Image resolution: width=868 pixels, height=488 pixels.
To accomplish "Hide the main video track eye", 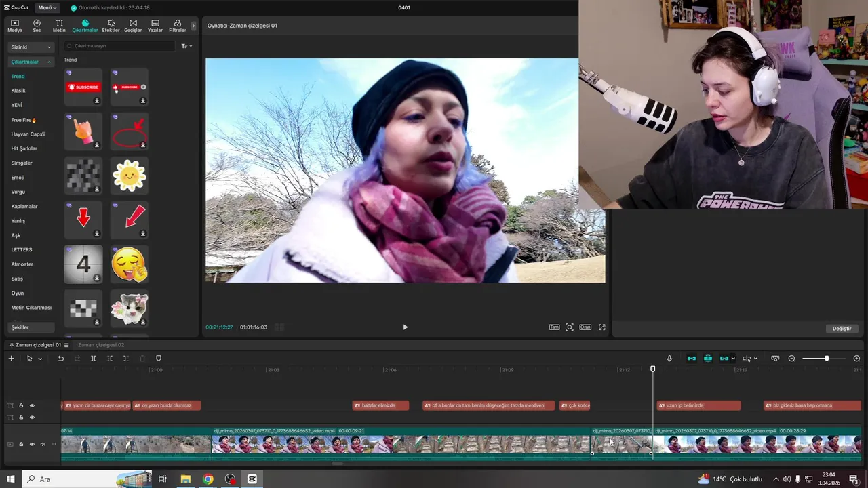I will (x=31, y=445).
